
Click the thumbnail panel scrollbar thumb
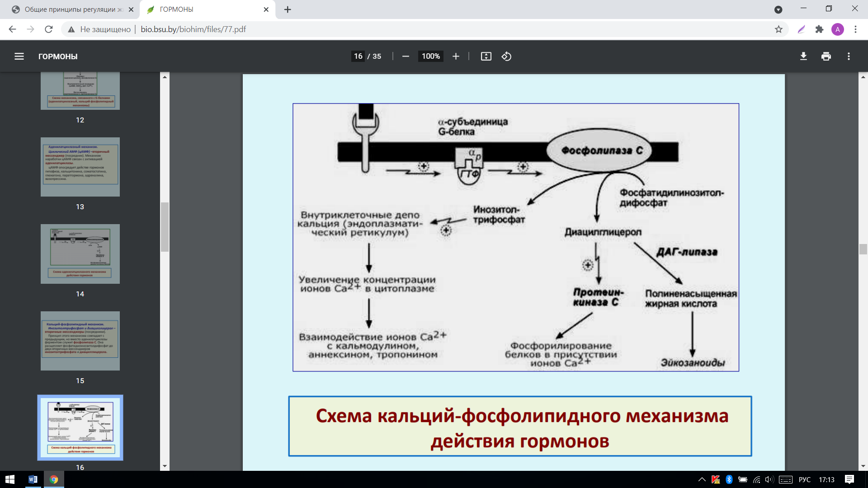[x=165, y=227]
